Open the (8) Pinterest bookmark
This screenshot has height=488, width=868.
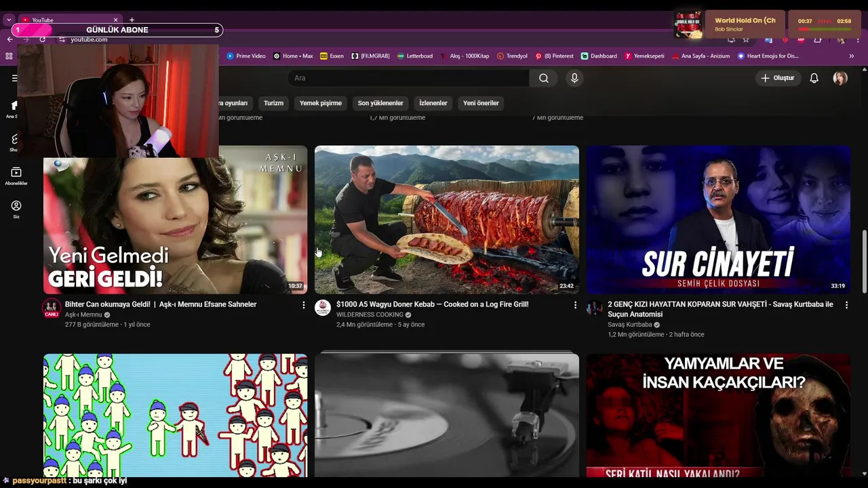pyautogui.click(x=554, y=56)
